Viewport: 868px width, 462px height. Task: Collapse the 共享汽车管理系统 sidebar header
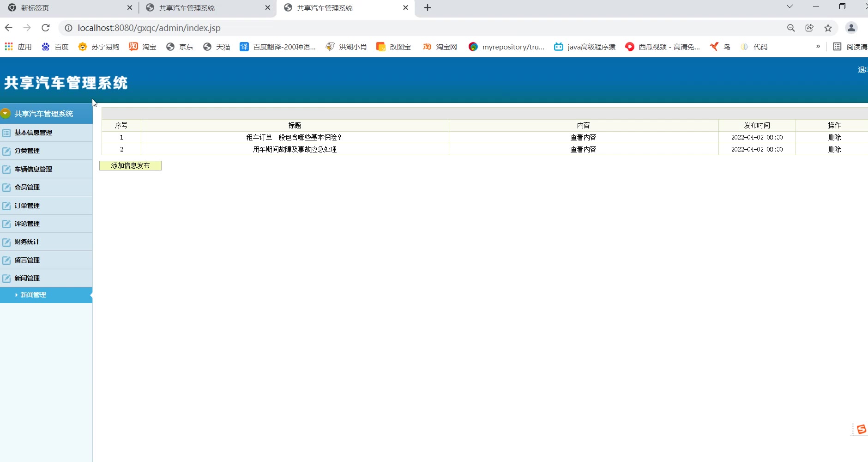click(x=46, y=114)
